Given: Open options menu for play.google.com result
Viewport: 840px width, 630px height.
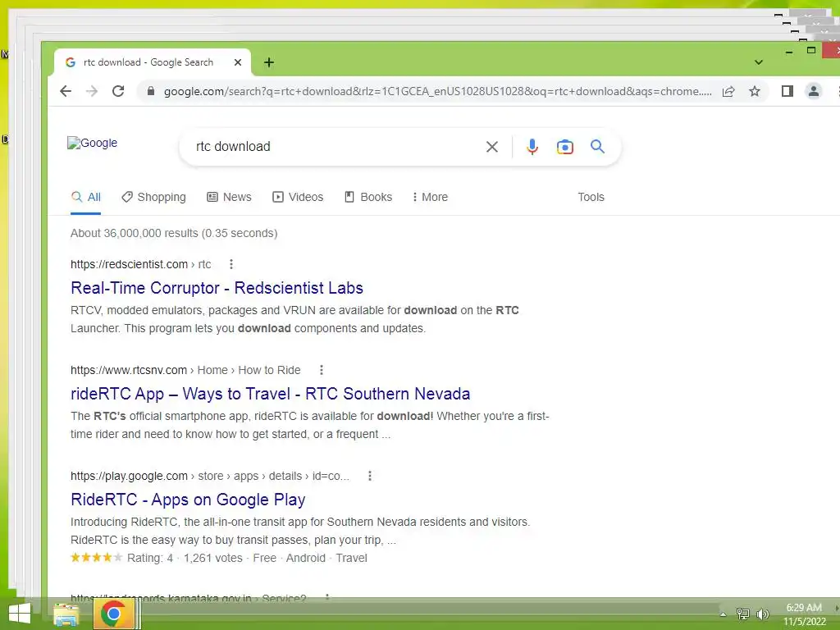Looking at the screenshot, I should (370, 476).
